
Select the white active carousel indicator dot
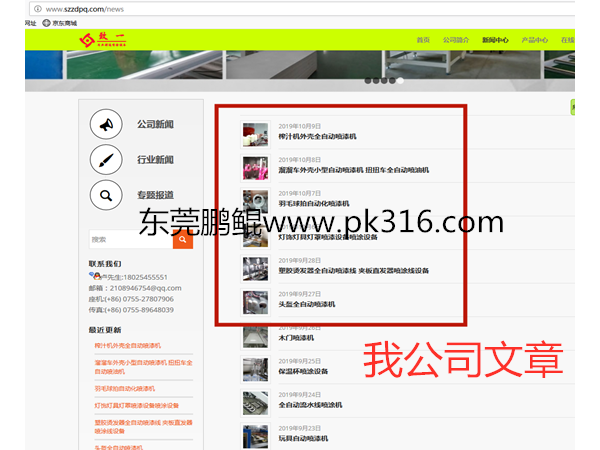pos(400,81)
